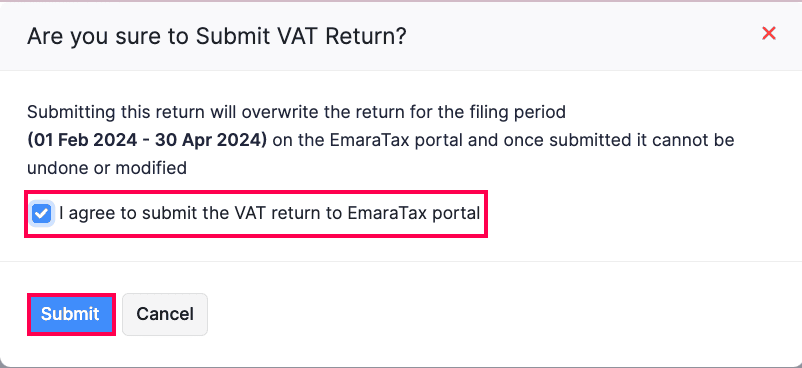Cancel the VAT return submission
The image size is (802, 368).
pos(165,314)
